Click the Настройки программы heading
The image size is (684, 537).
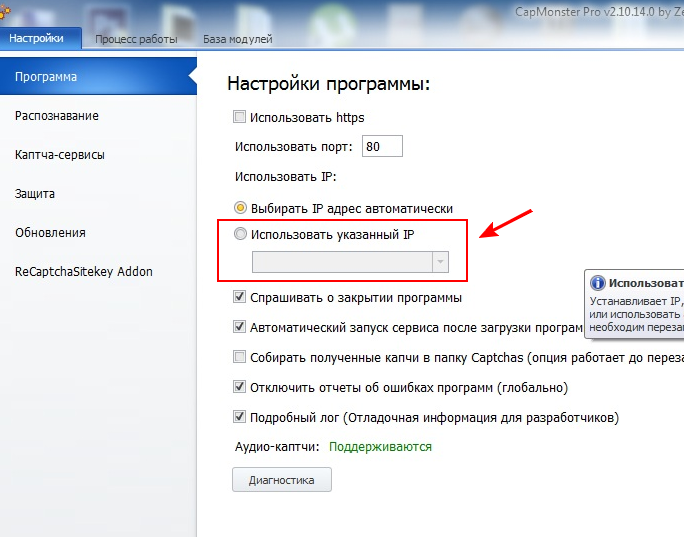328,83
